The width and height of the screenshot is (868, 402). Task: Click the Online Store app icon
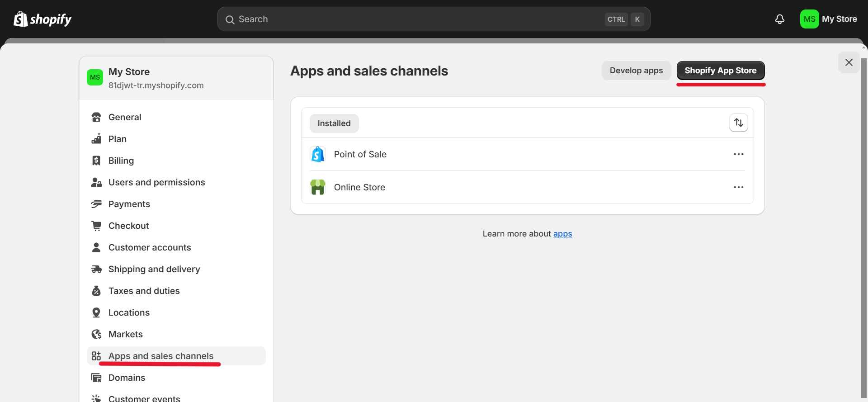[318, 187]
